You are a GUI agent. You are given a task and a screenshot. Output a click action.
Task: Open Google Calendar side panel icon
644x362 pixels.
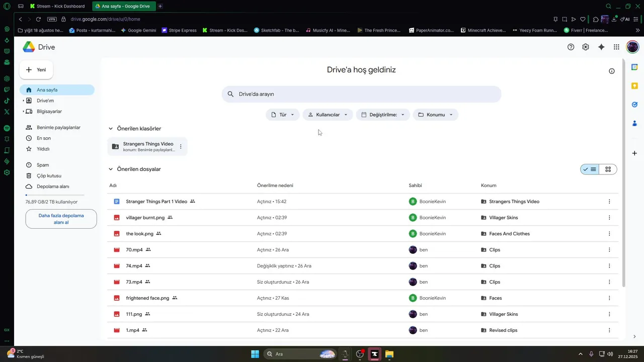coord(634,67)
